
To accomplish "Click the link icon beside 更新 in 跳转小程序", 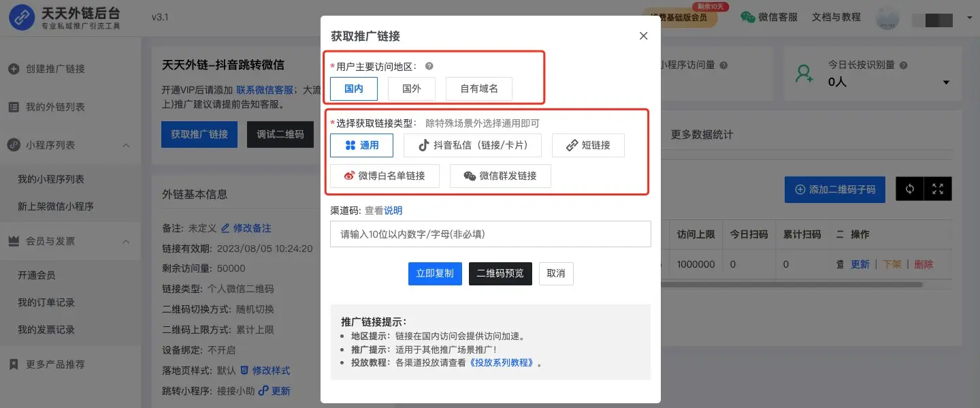I will click(x=263, y=391).
